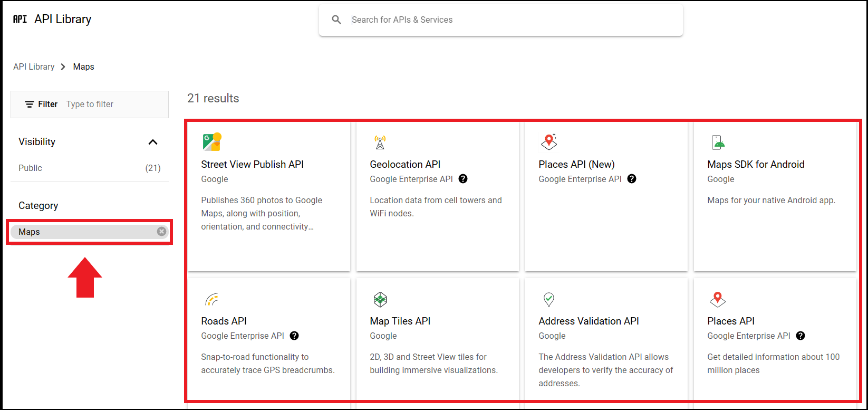
Task: Click the Street View Publish API icon
Action: 211,142
